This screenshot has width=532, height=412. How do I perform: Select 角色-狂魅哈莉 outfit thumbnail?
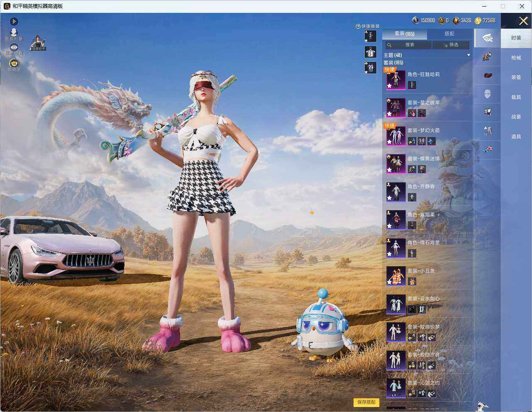(x=396, y=80)
